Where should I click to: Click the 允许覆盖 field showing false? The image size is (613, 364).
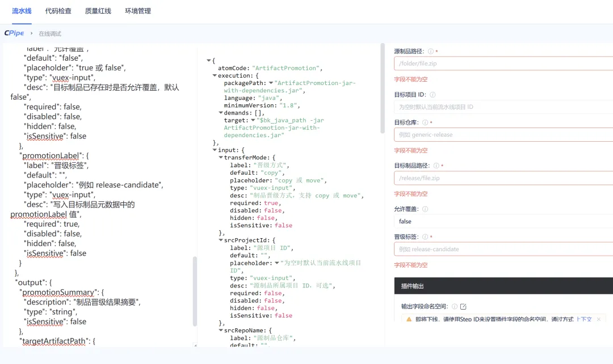[503, 221]
